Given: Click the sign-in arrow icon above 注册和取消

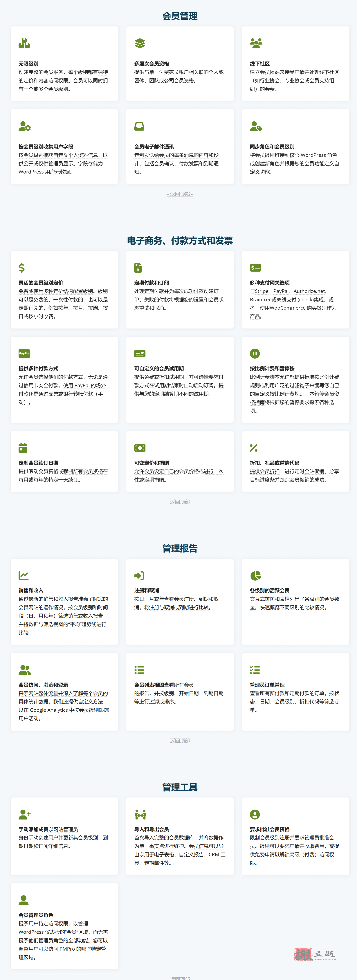Looking at the screenshot, I should pyautogui.click(x=139, y=576).
